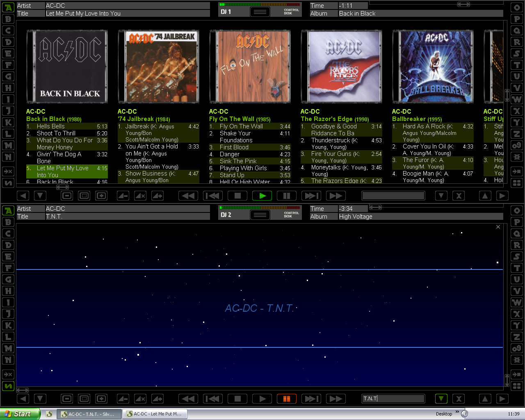Click the search field containing T.N.T
Viewport: 525px width, 420px height.
click(x=393, y=398)
